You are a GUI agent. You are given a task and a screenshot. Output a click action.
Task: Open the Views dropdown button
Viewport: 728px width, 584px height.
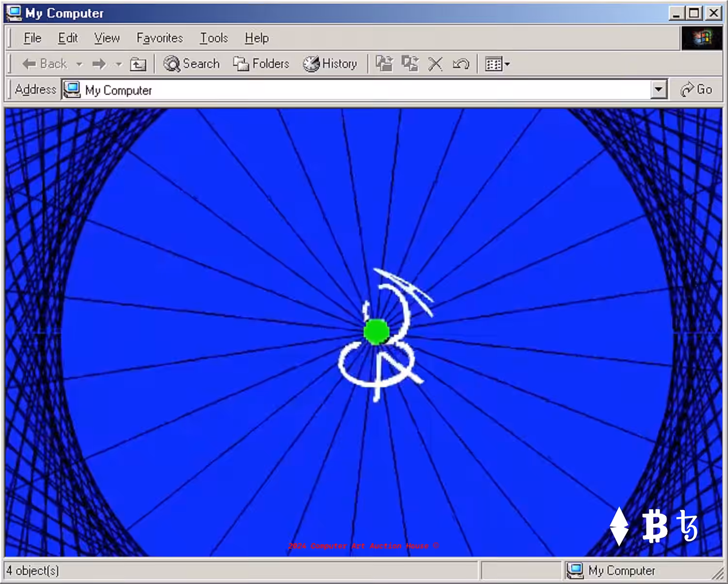[x=497, y=64]
